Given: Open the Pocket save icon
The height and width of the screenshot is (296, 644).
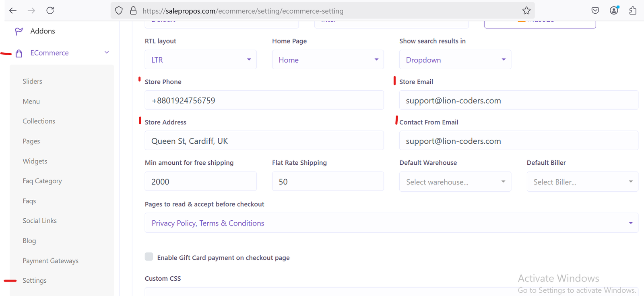Looking at the screenshot, I should coord(595,11).
